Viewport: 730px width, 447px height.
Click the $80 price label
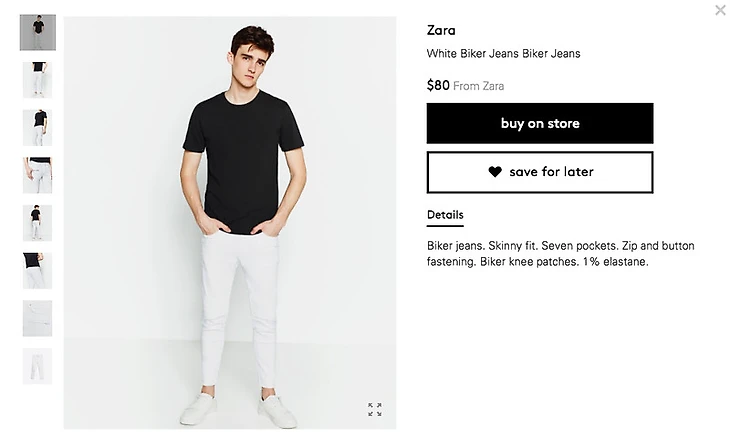(438, 85)
